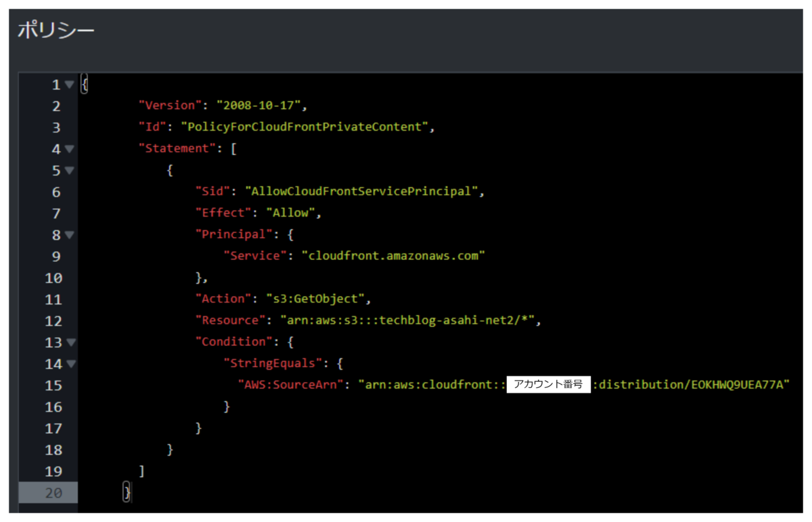Click the アカウント番号 masked label
The image size is (812, 522).
[x=549, y=385]
